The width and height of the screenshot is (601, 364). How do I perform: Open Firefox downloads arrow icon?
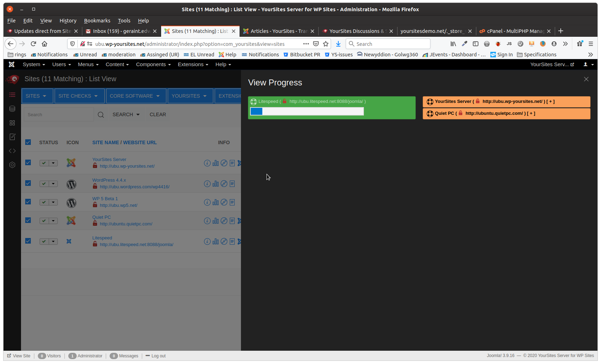(x=338, y=44)
